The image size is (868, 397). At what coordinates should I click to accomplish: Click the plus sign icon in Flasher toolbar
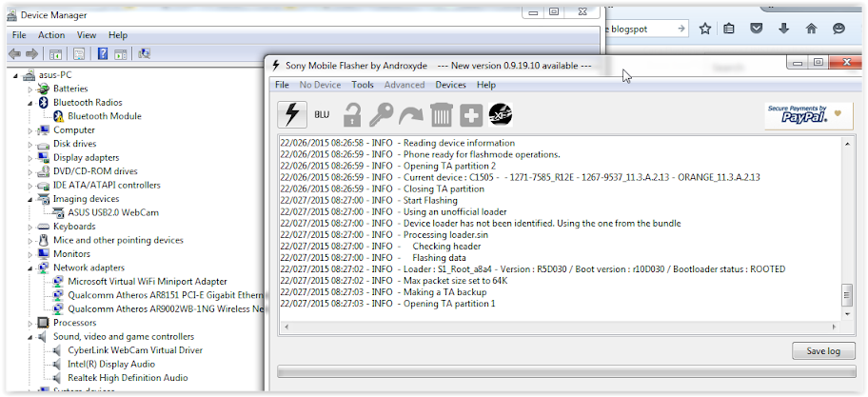click(x=471, y=115)
